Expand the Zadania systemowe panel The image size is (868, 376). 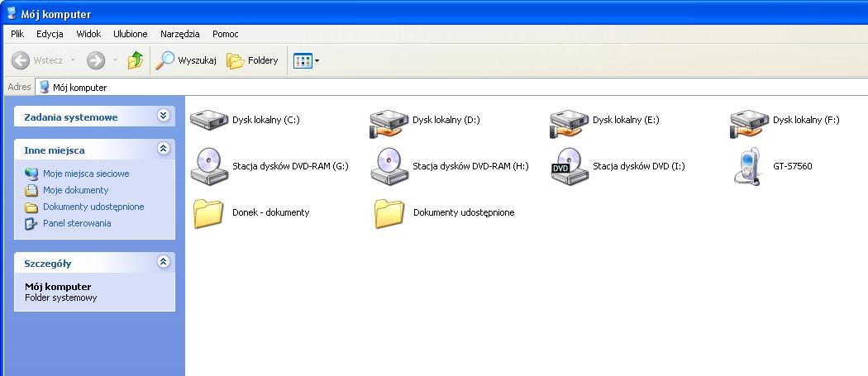163,116
